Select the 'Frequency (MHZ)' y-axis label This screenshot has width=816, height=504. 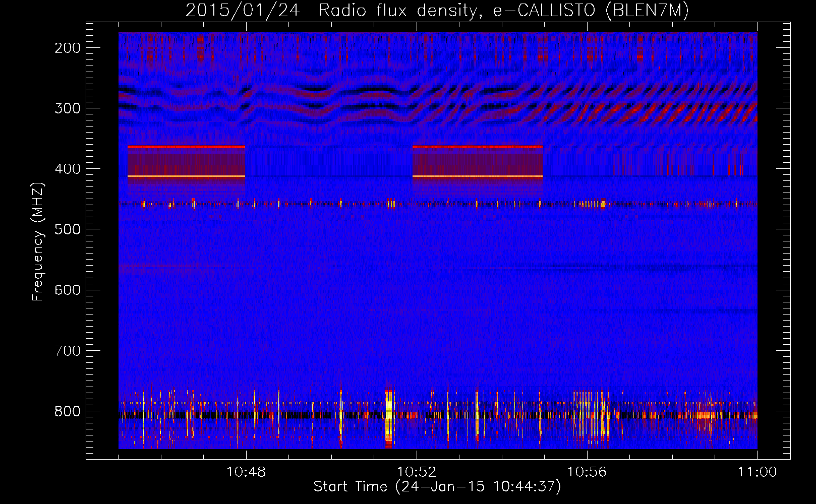pos(38,241)
